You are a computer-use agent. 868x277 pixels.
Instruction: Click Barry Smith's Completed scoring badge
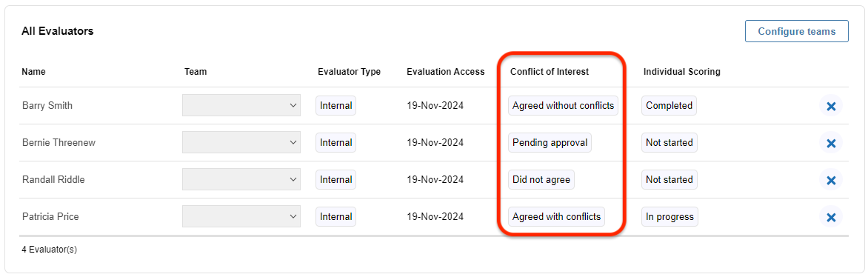point(669,105)
